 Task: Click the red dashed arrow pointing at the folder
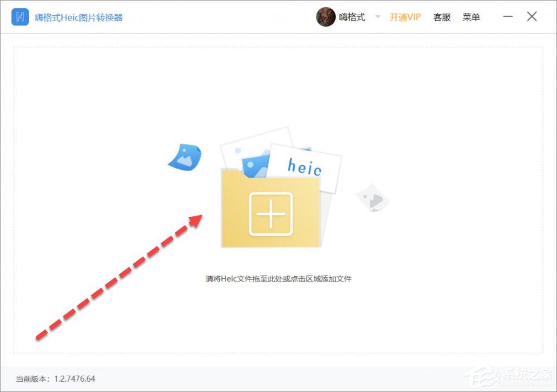120,275
